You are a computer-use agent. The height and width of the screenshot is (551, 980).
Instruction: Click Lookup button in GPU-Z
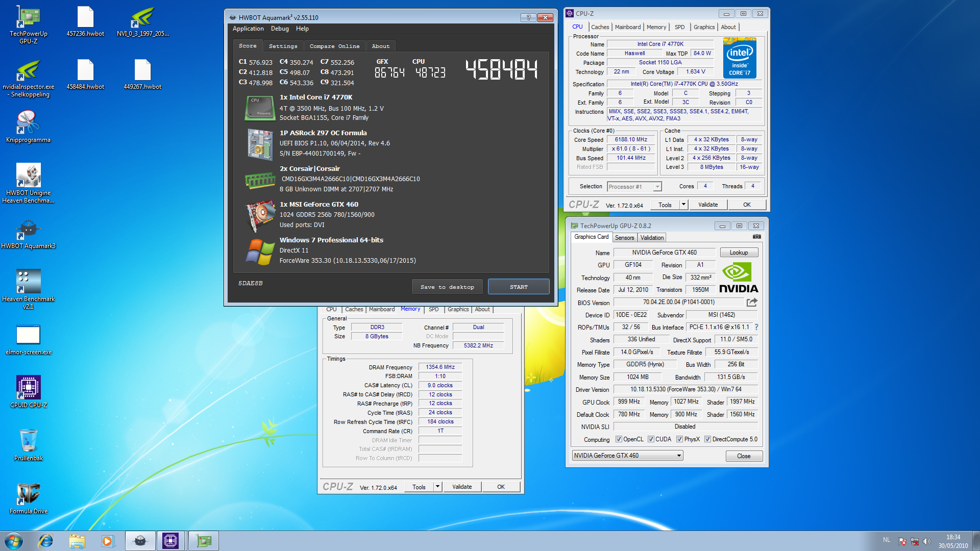[739, 253]
